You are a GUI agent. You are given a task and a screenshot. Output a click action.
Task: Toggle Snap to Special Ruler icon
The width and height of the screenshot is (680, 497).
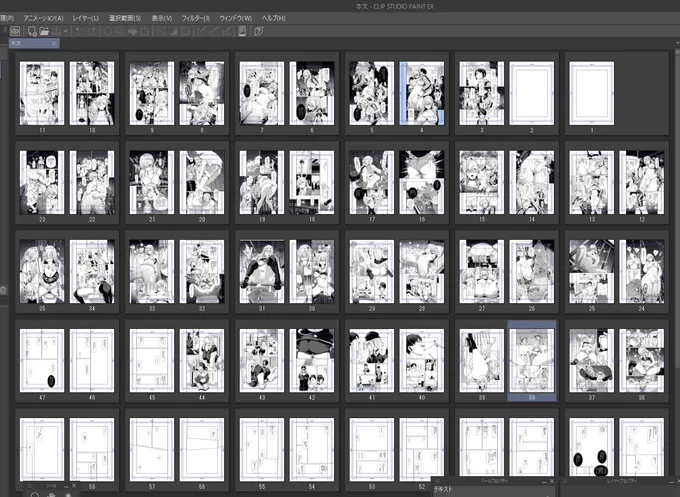[x=214, y=31]
